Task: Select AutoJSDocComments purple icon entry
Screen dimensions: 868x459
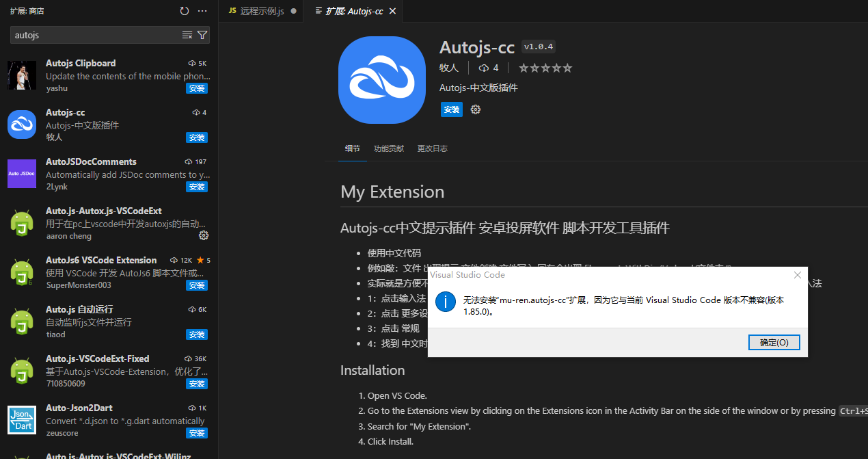Action: (22, 174)
